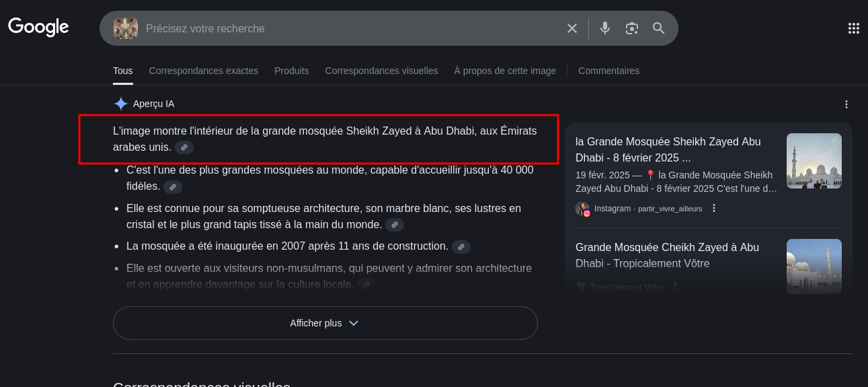The image size is (868, 387).
Task: Click the Google logo
Action: pyautogui.click(x=38, y=27)
